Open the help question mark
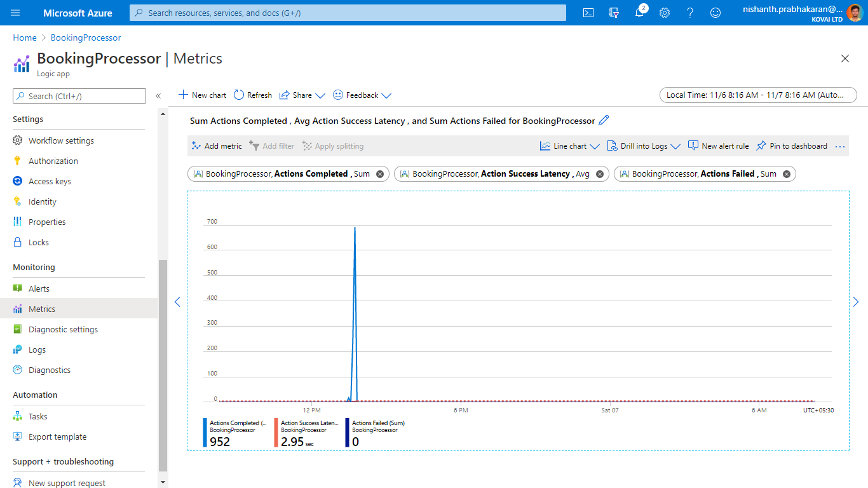 pyautogui.click(x=690, y=13)
